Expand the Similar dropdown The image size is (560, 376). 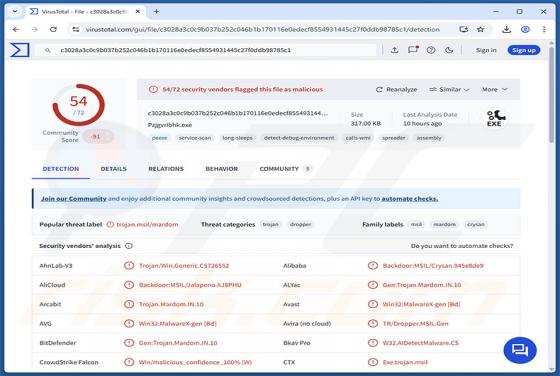[449, 89]
